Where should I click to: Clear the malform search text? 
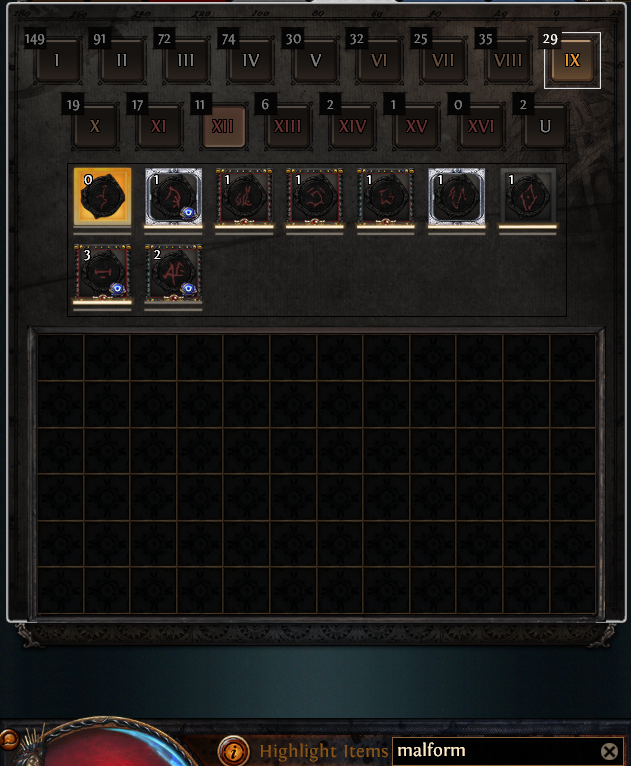(609, 751)
